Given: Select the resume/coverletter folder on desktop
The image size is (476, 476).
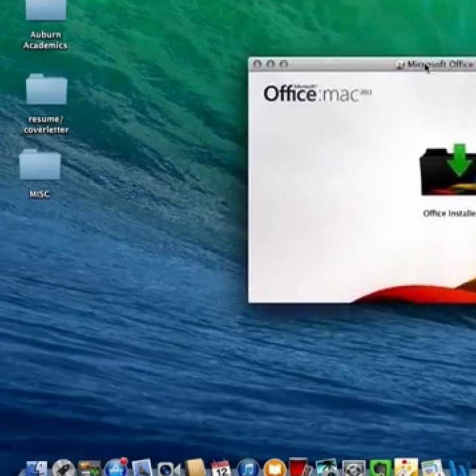Looking at the screenshot, I should (x=46, y=90).
